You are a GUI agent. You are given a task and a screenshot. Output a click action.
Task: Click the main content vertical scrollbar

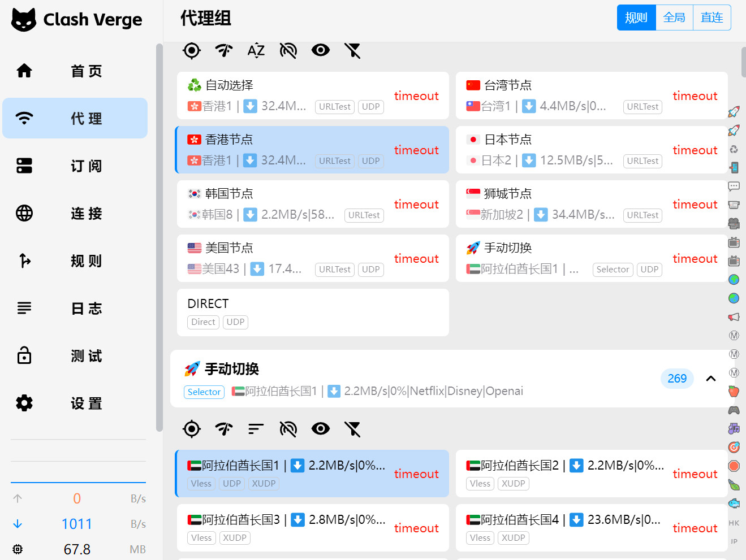[x=743, y=62]
